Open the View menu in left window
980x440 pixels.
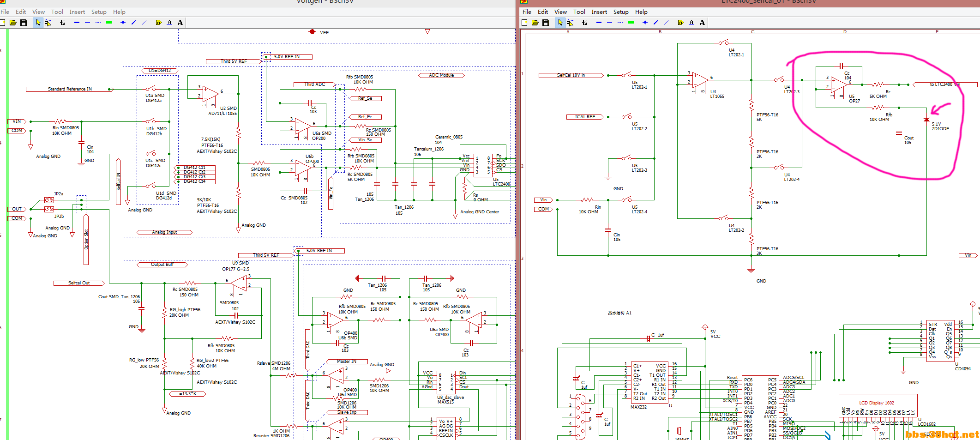38,12
